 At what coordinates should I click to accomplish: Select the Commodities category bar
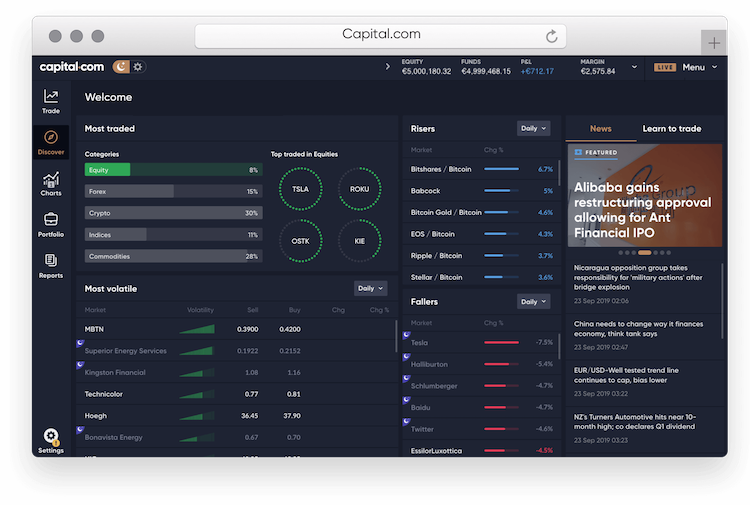(174, 256)
